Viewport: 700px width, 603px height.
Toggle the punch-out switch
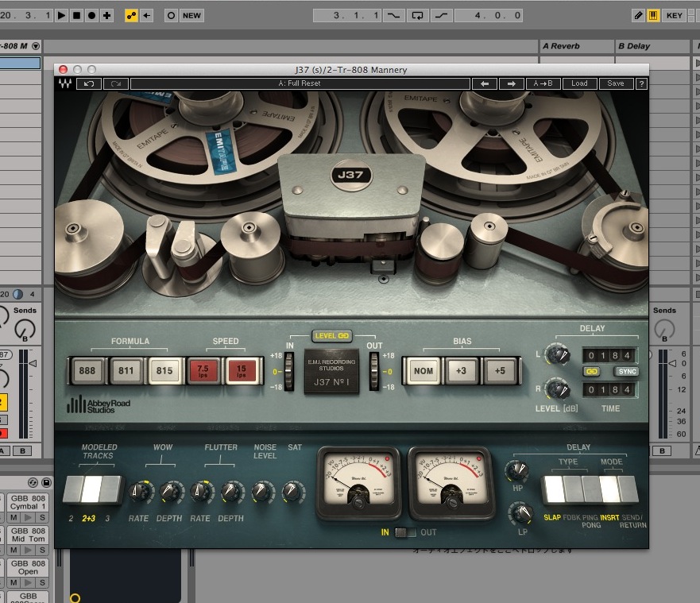[x=441, y=16]
